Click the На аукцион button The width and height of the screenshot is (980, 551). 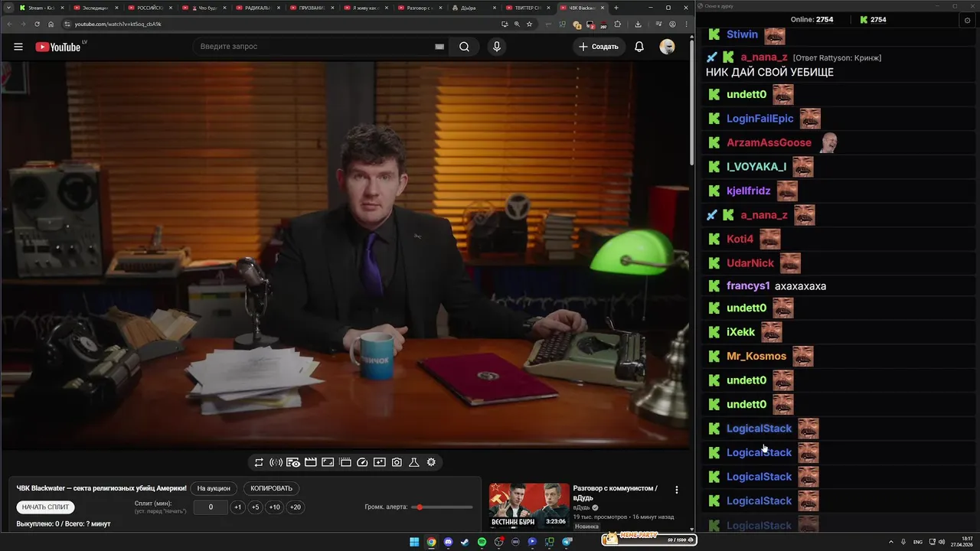pos(214,488)
